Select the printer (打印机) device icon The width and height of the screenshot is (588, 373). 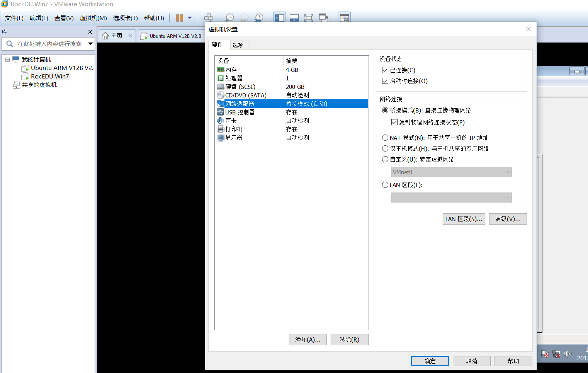(x=221, y=129)
